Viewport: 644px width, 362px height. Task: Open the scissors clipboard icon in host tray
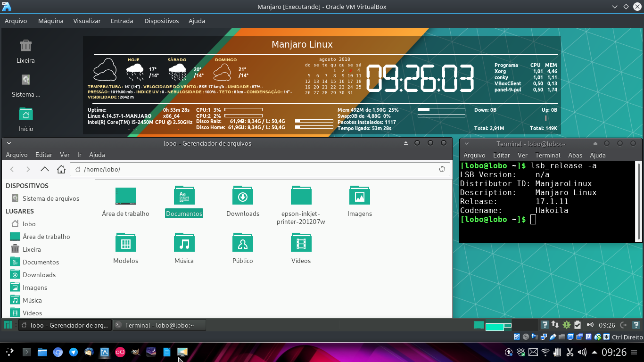pyautogui.click(x=570, y=352)
